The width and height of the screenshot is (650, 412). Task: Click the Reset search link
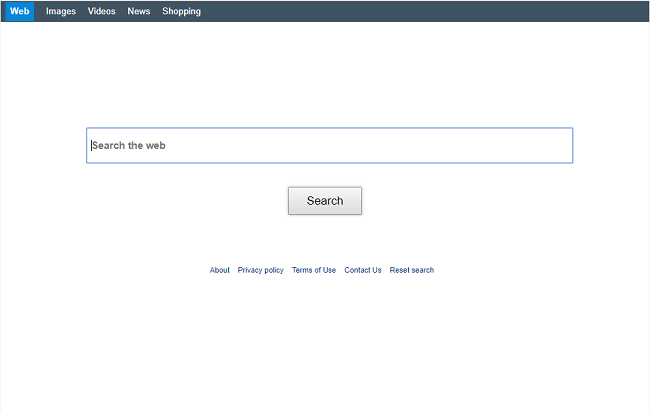click(412, 270)
